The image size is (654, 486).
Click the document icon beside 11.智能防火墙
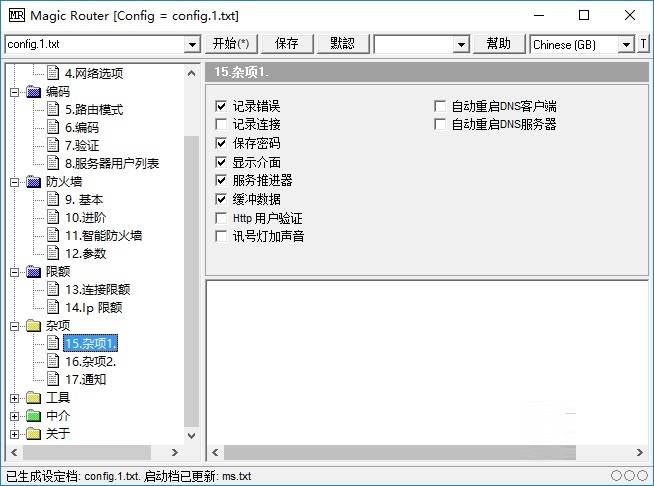53,234
